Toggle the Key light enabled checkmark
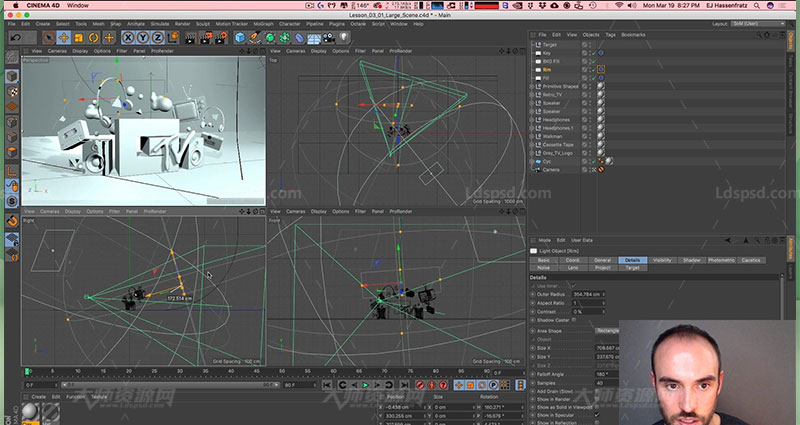 pyautogui.click(x=593, y=53)
